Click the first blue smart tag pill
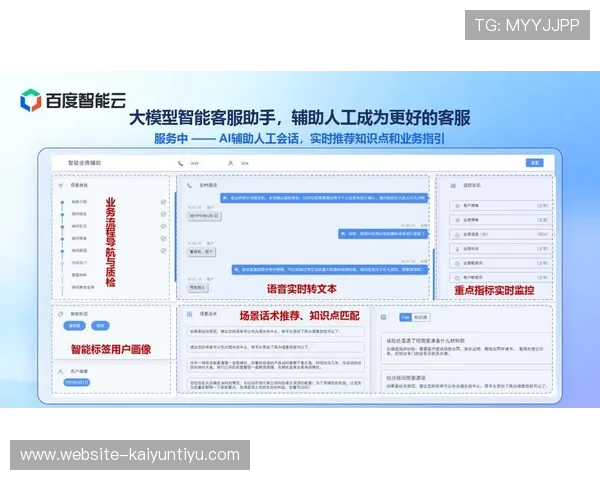 pos(74,326)
